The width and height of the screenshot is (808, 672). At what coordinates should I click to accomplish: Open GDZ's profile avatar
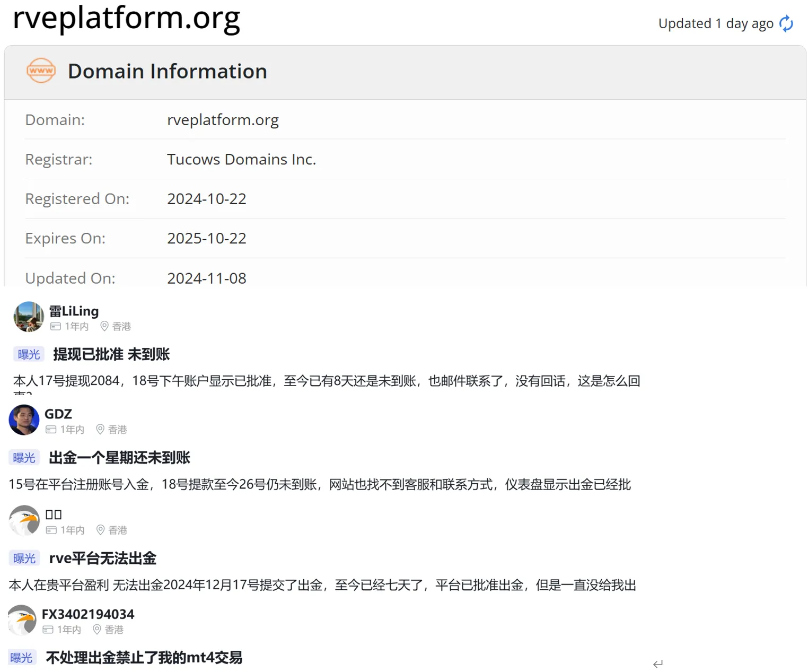click(x=24, y=420)
